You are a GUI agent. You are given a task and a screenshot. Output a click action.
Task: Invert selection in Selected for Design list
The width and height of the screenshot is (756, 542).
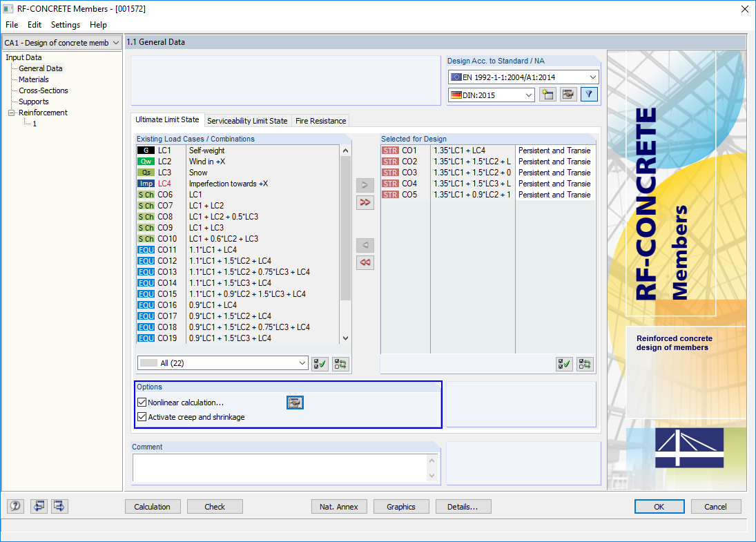click(x=585, y=364)
